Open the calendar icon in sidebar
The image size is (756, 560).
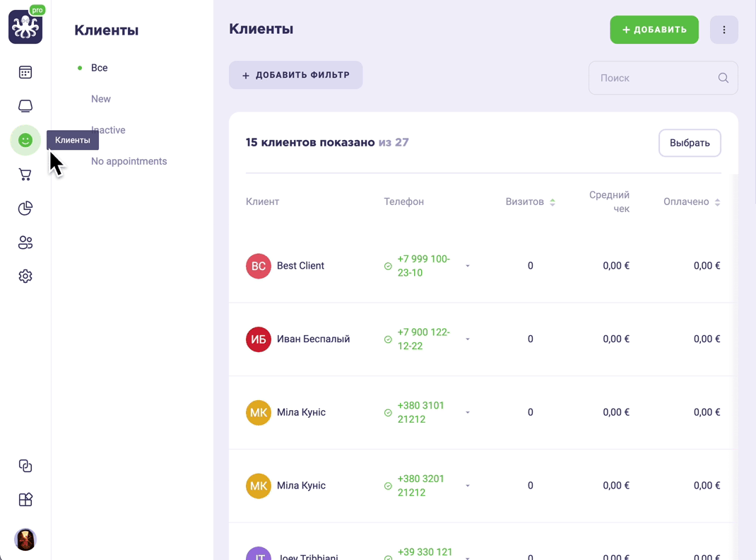click(x=25, y=72)
